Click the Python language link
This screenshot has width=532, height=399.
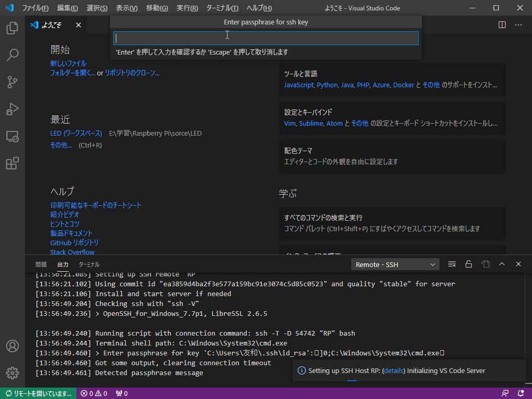click(327, 85)
